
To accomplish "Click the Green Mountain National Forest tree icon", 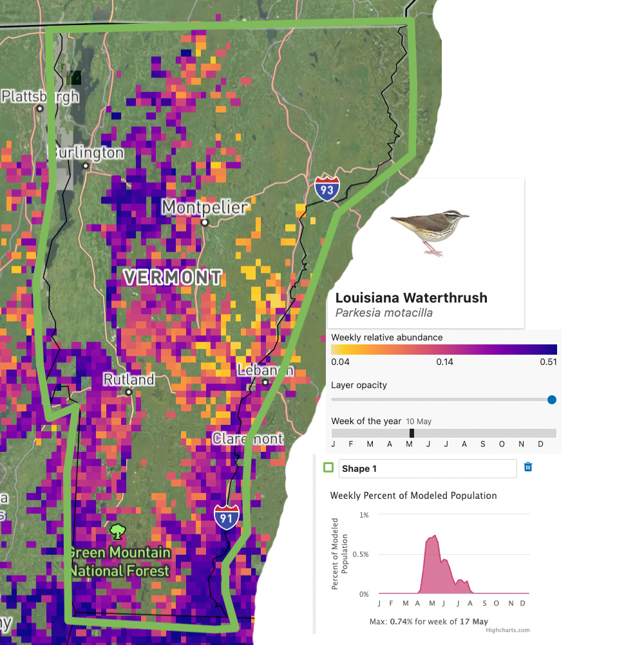I will (x=117, y=532).
